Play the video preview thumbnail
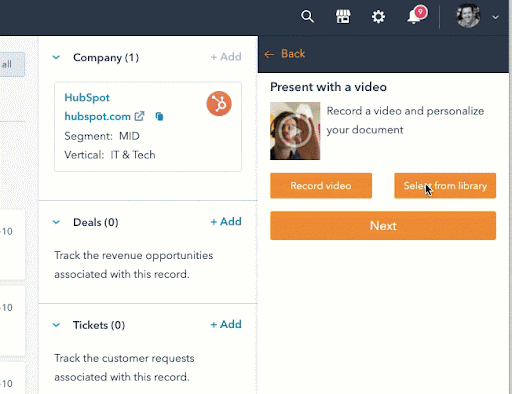Screen dimensions: 512x394 click(x=295, y=131)
